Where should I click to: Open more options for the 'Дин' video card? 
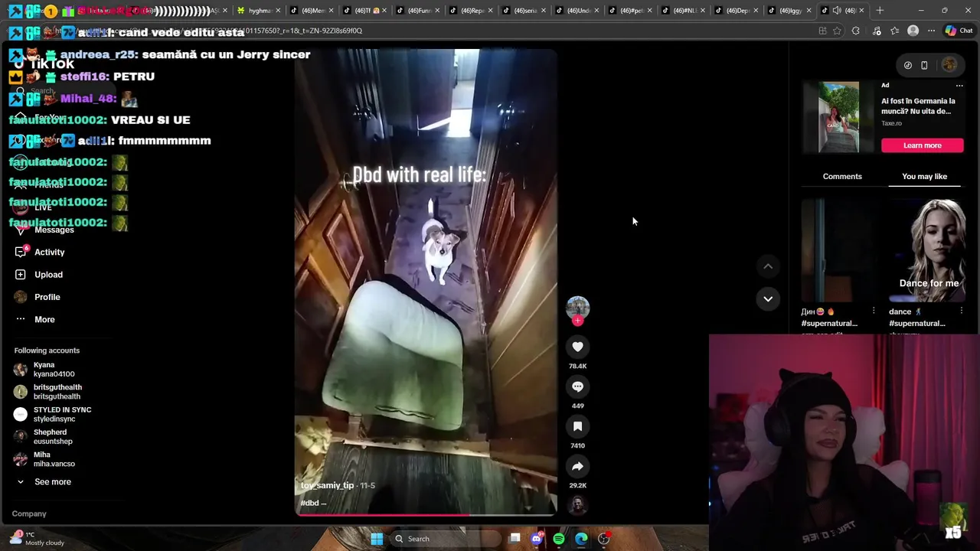874,311
